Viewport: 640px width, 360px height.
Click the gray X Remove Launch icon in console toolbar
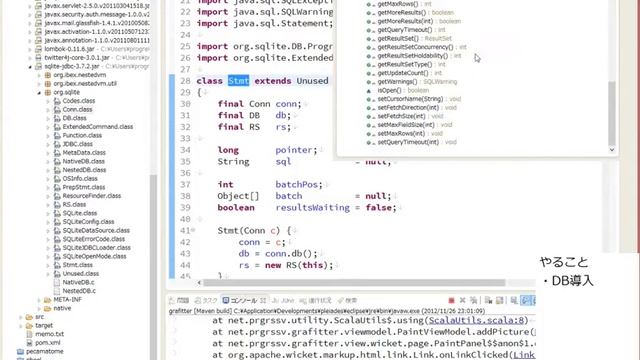coord(462,300)
